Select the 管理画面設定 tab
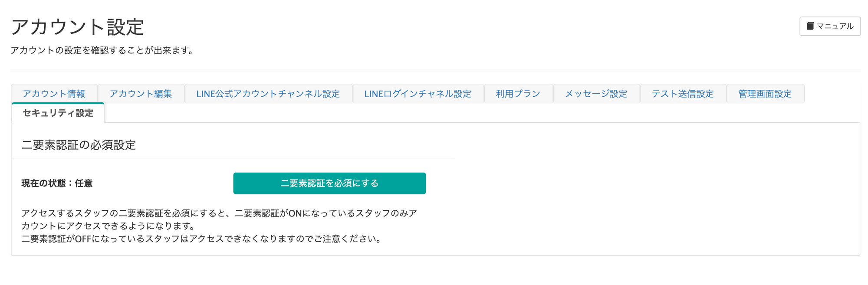This screenshot has width=868, height=285. 765,94
